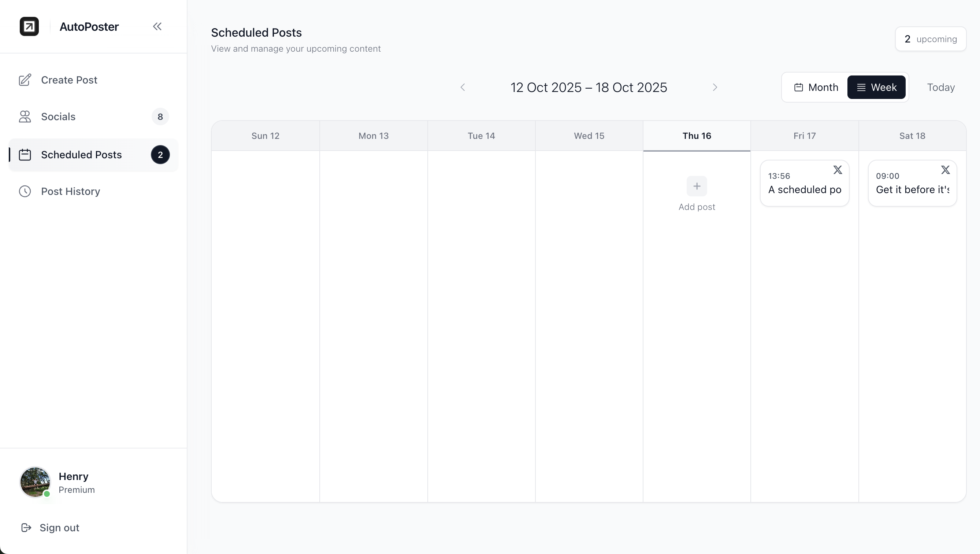Click the AutoPoster logo icon
This screenshot has width=980, height=554.
pyautogui.click(x=29, y=26)
